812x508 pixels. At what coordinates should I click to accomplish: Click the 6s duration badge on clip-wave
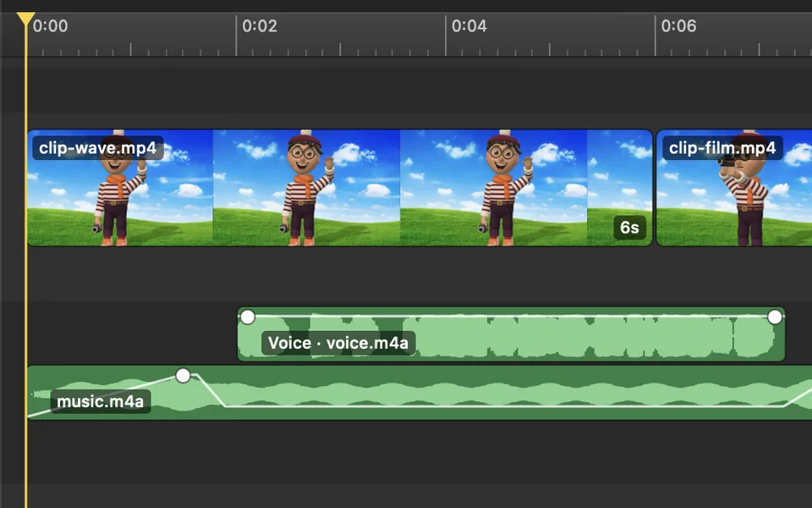pyautogui.click(x=629, y=228)
